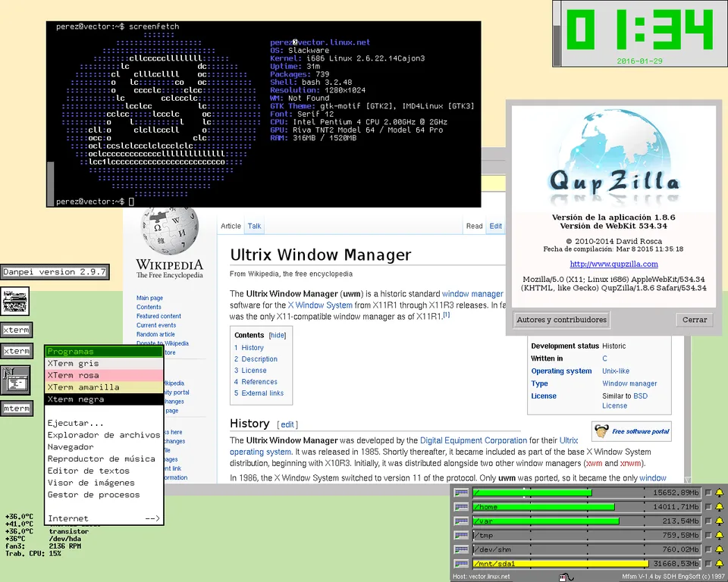Click the xterm scrollbar thumb beside the prompt
Viewport: 728px width, 582px height.
click(x=50, y=183)
